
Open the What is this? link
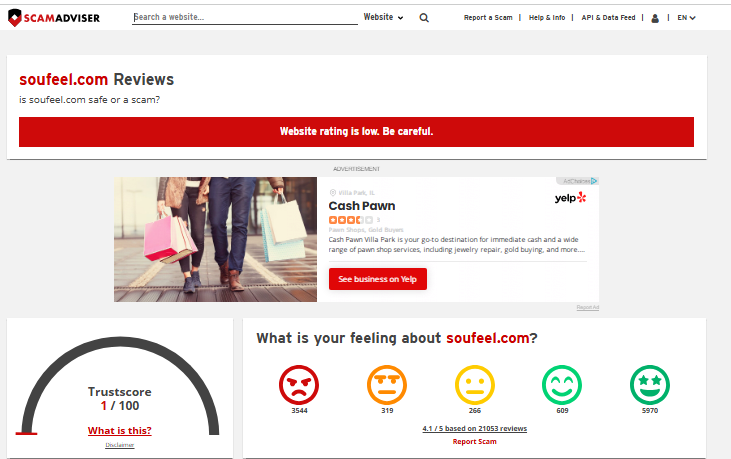click(x=120, y=431)
